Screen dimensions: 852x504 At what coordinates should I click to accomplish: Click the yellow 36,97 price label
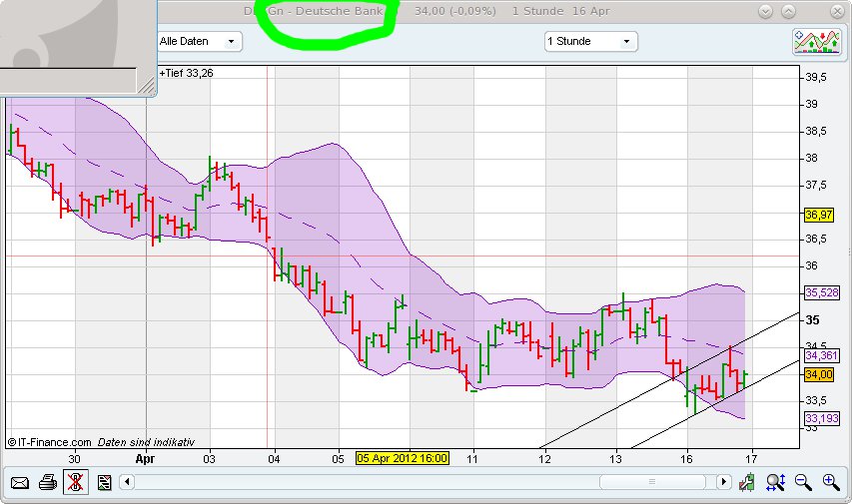coord(819,215)
